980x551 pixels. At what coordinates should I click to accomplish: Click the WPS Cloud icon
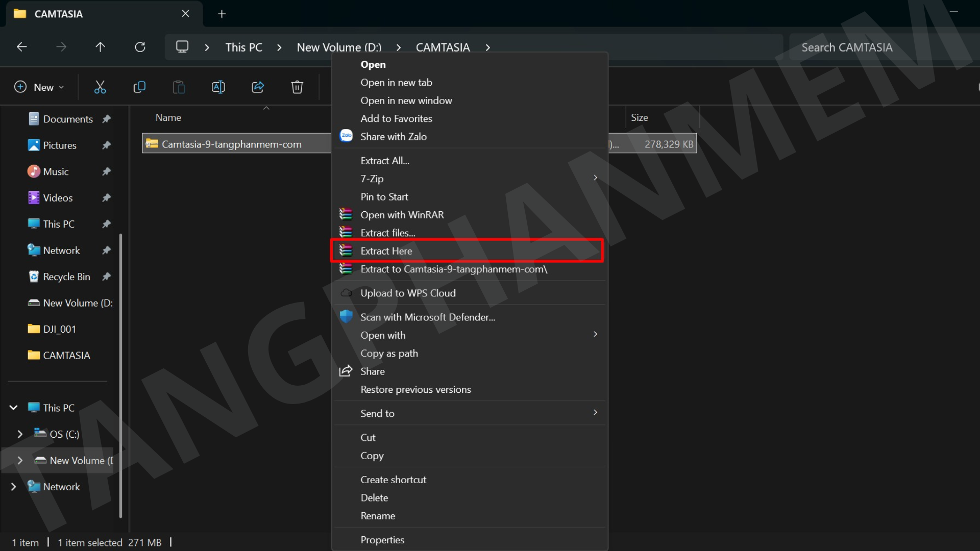(x=346, y=293)
